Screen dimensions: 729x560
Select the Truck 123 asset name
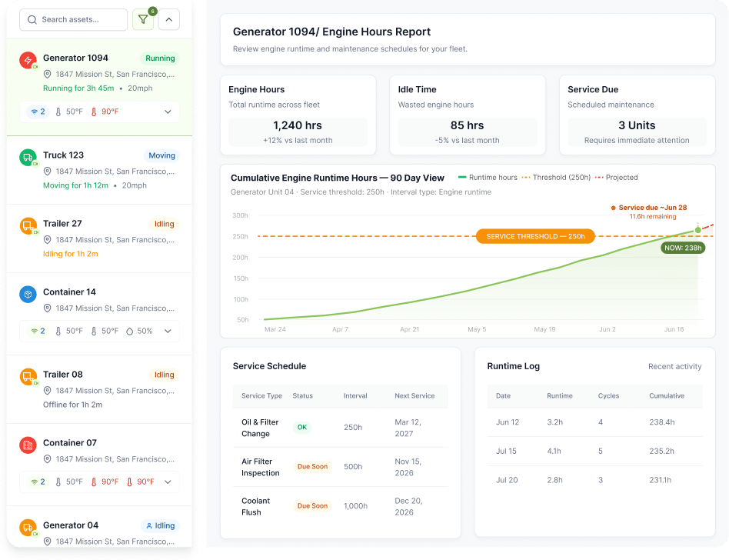coord(63,155)
